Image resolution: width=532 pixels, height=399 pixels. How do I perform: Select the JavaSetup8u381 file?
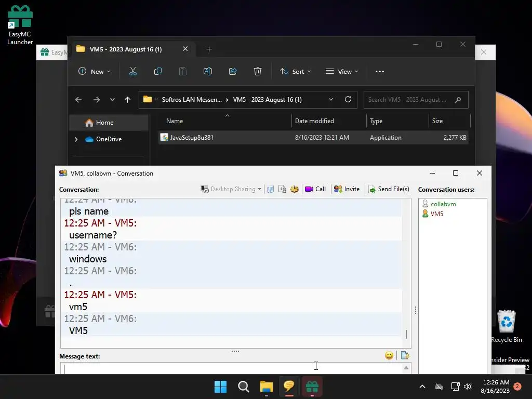[313, 137]
